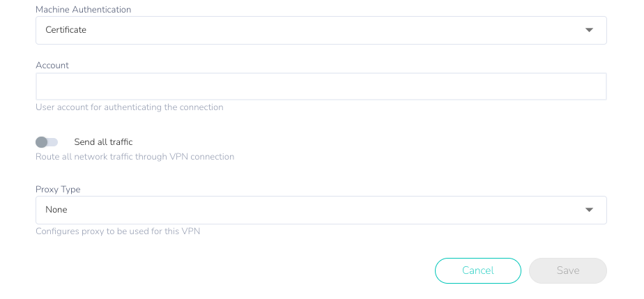Click the Machine Authentication dropdown arrow
Screen dimensions: 644x299
point(589,30)
